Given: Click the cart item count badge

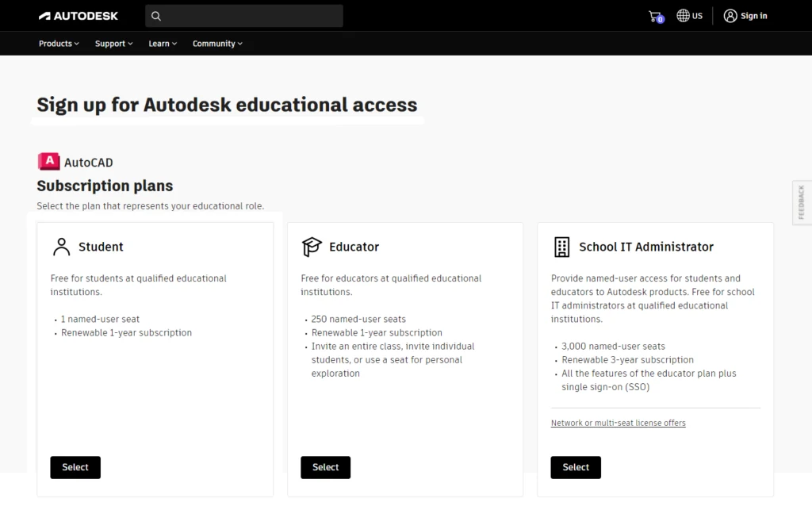Looking at the screenshot, I should click(660, 20).
